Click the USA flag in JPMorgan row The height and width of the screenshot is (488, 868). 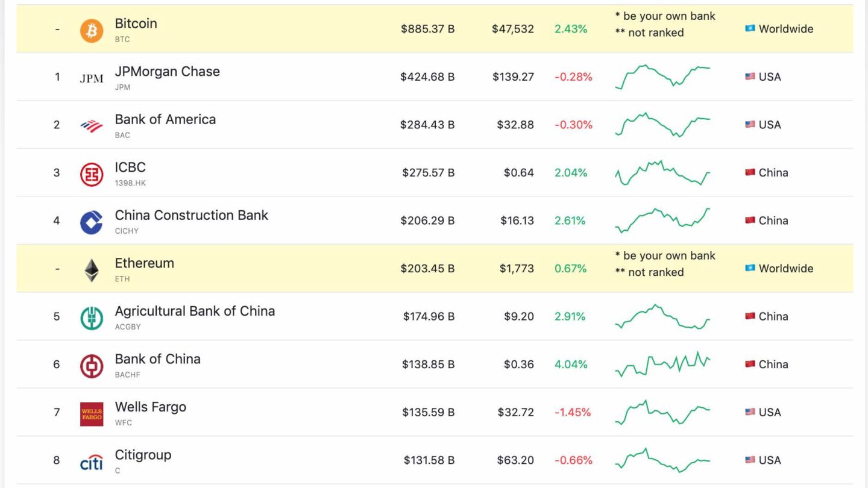(750, 77)
